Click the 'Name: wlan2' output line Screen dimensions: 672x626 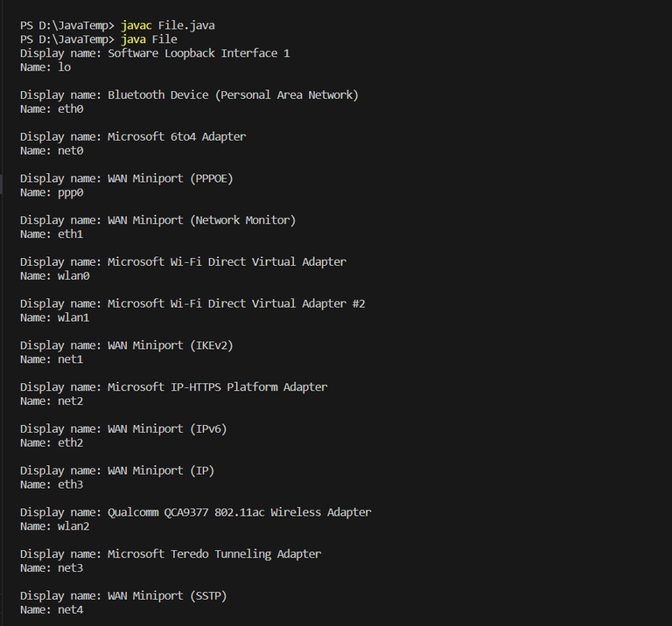click(55, 526)
